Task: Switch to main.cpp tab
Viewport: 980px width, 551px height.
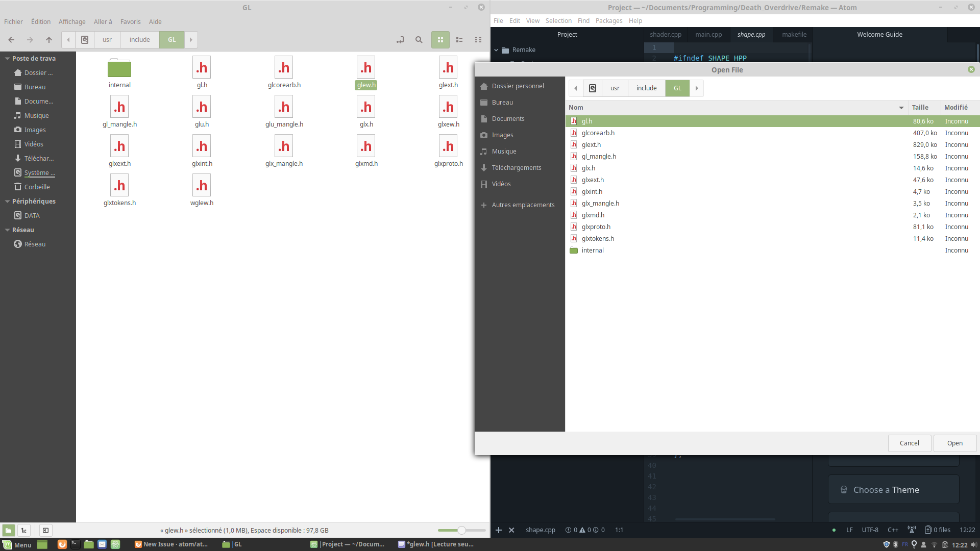Action: 708,35
